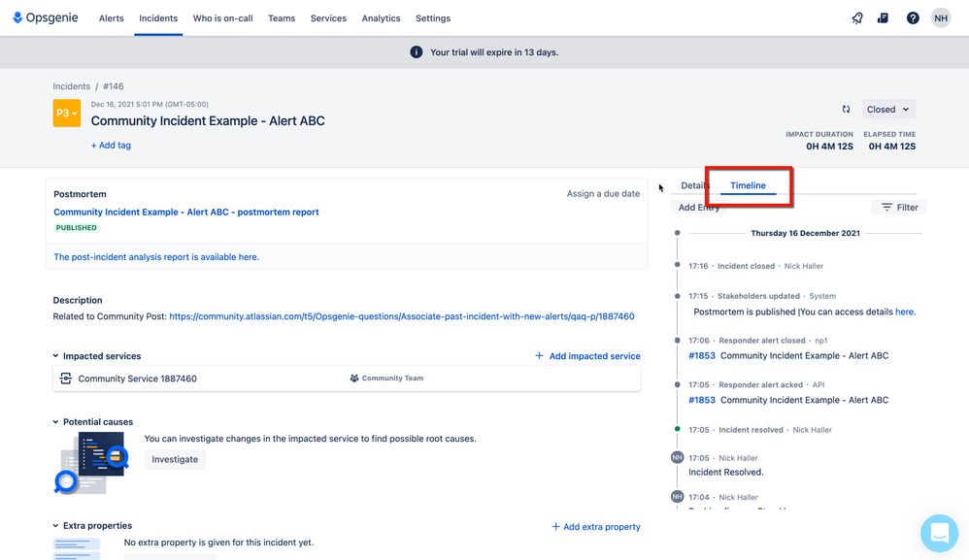969x560 pixels.
Task: Click the NH avatar on 17:05 timeline entry
Action: 678,457
